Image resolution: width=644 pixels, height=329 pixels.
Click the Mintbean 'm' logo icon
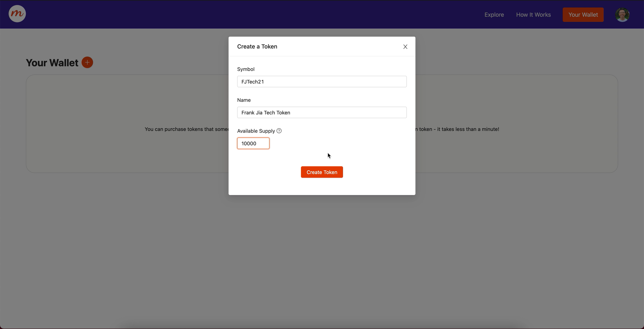pos(17,14)
